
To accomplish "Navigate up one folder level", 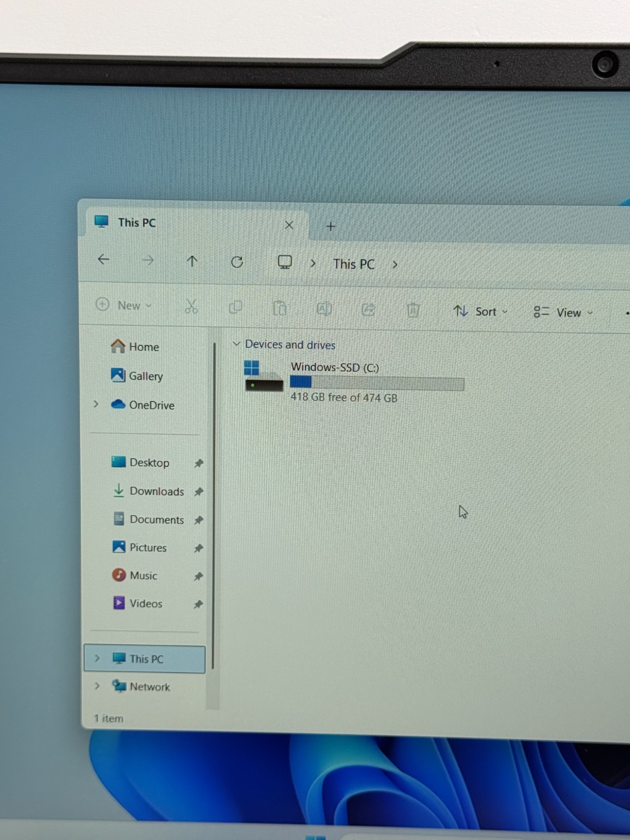I will pos(192,261).
